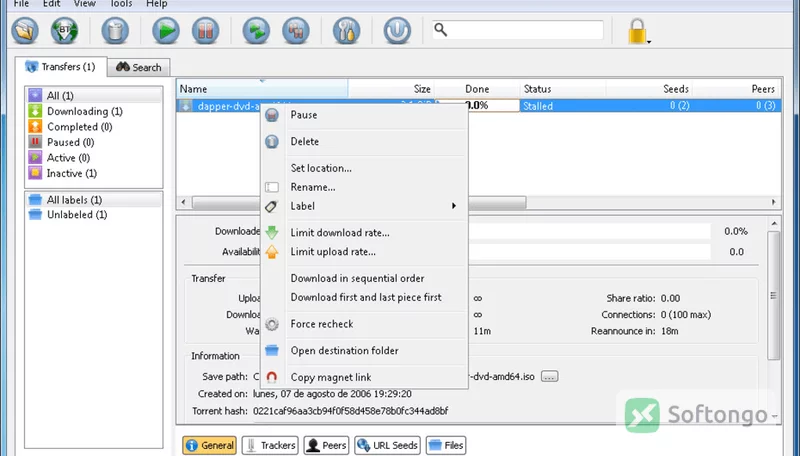Sort by the Peers column header

coord(736,89)
